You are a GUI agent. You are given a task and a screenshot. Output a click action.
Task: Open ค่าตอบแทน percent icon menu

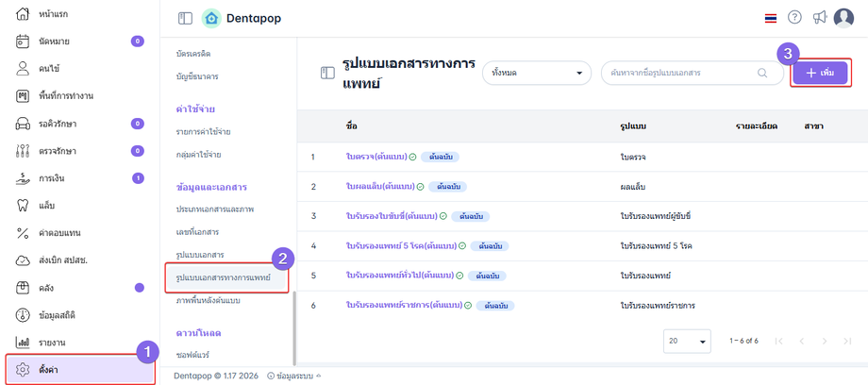click(x=24, y=232)
